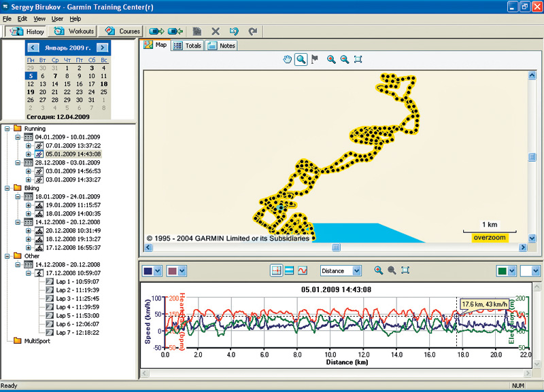The image size is (544, 392).
Task: Switch to the Notes tab
Action: tap(222, 46)
